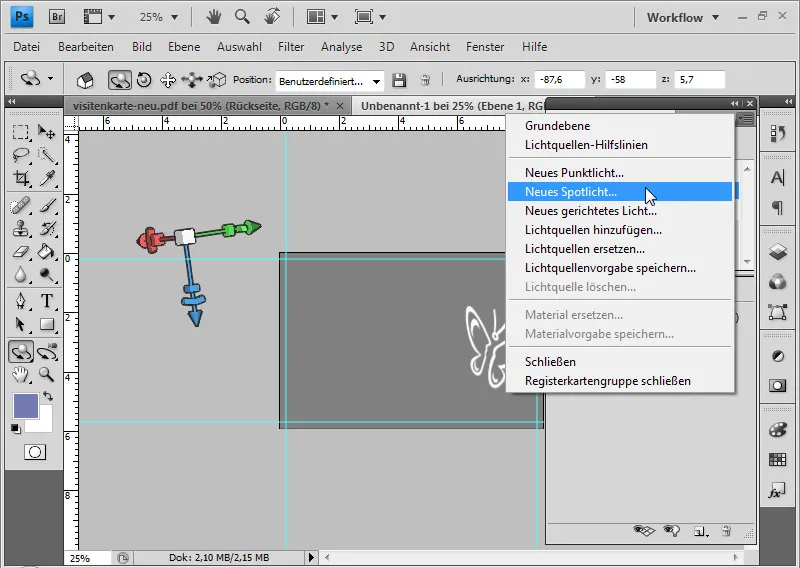Viewport: 800px width, 568px height.
Task: Click Lichtquellen-Hilfslinien entry
Action: [x=620, y=145]
